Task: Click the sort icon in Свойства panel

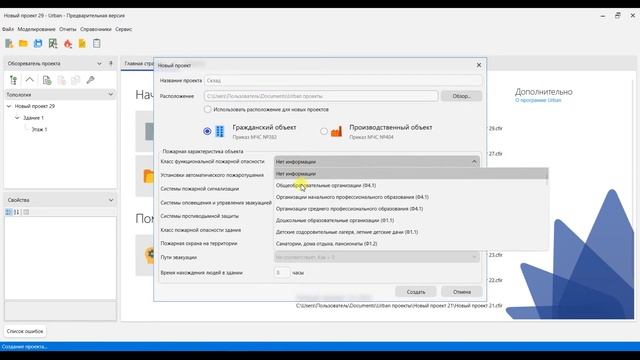Action: coord(17,212)
